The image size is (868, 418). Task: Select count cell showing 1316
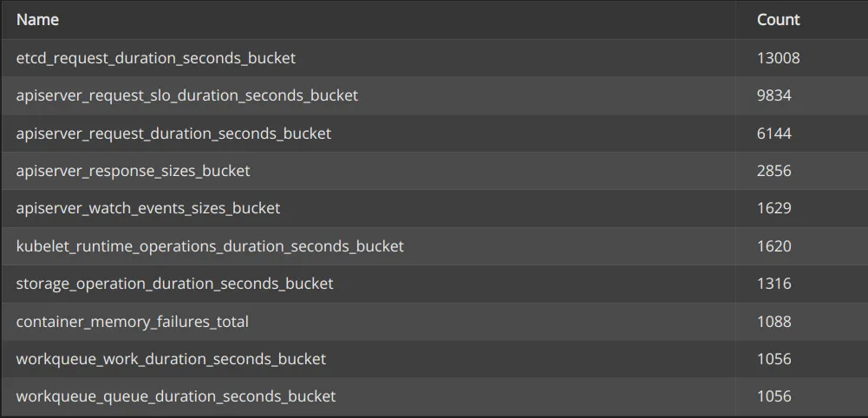[x=773, y=284]
